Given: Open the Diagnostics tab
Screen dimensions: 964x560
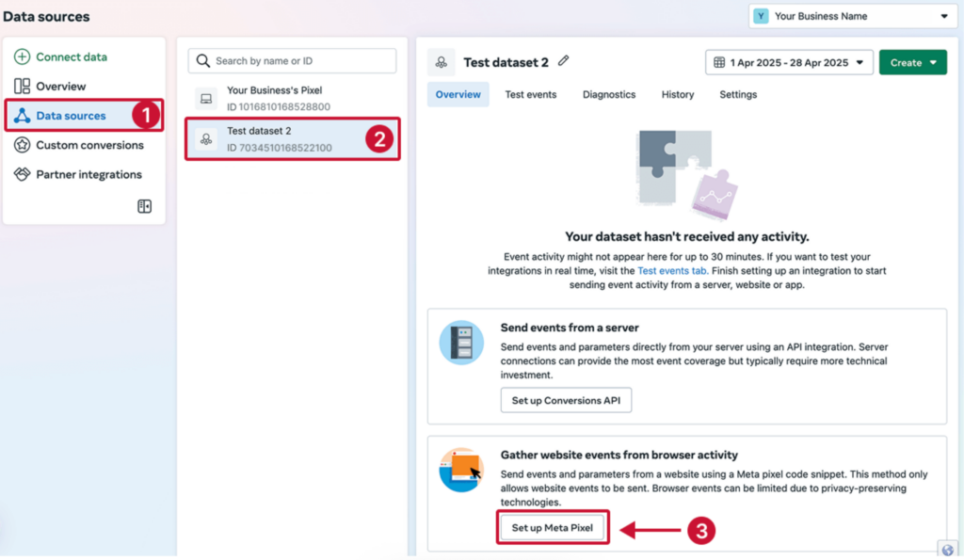Looking at the screenshot, I should [609, 95].
